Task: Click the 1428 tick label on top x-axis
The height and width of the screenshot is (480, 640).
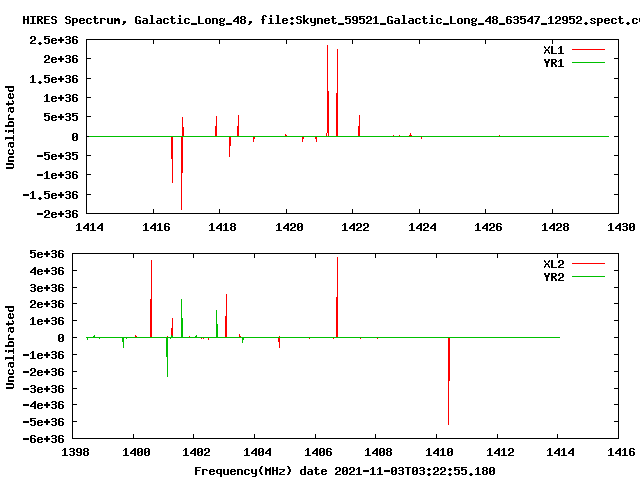Action: click(x=555, y=227)
